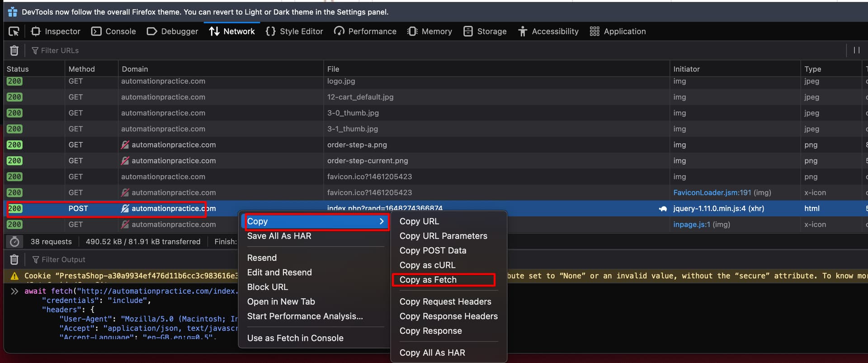
Task: Sort requests by the Type column header
Action: click(x=831, y=69)
